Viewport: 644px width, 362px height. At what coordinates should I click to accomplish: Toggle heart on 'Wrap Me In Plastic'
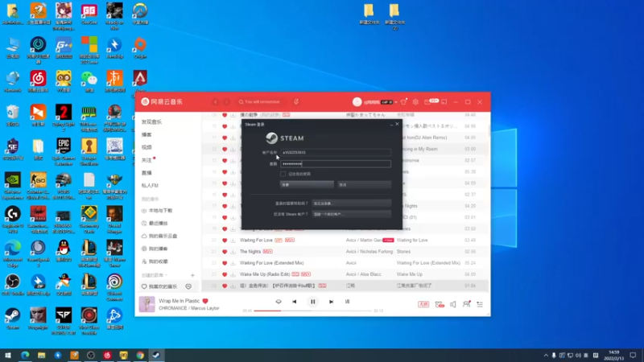205,301
